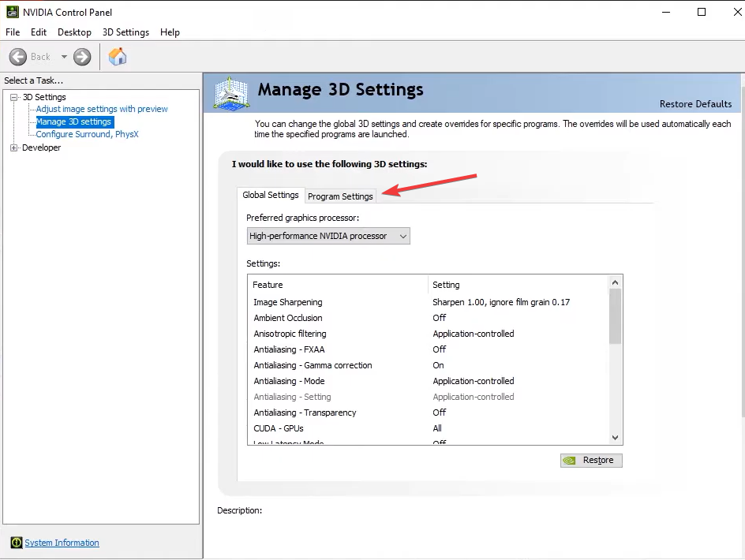Select Adjust image settings with preview
This screenshot has width=745, height=560.
(x=102, y=109)
